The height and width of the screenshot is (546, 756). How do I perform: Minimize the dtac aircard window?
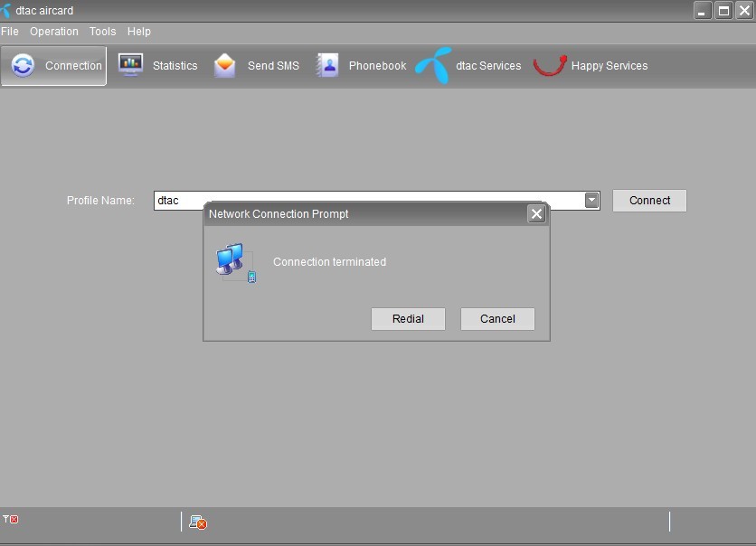[702, 11]
